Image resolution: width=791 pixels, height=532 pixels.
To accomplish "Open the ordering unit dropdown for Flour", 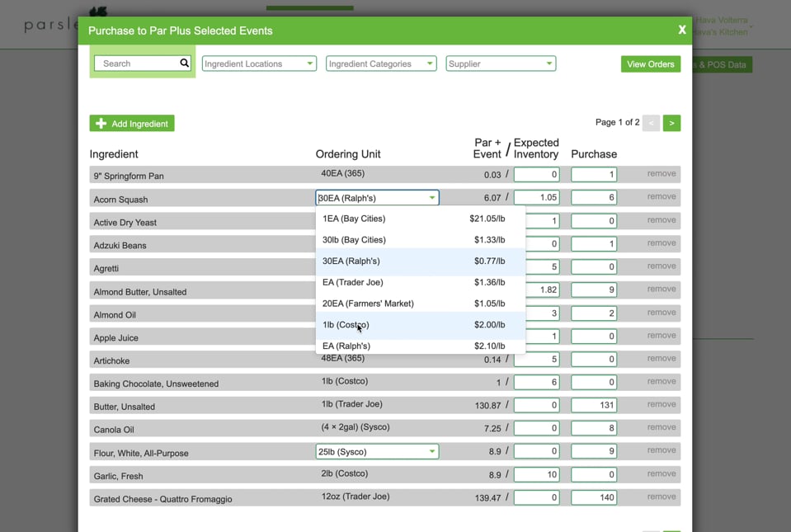I will coord(376,451).
